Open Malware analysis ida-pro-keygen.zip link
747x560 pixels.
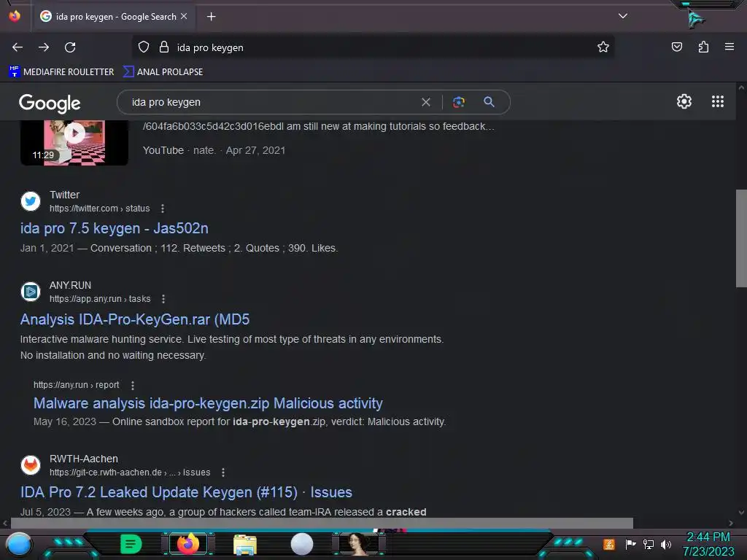[x=208, y=403]
